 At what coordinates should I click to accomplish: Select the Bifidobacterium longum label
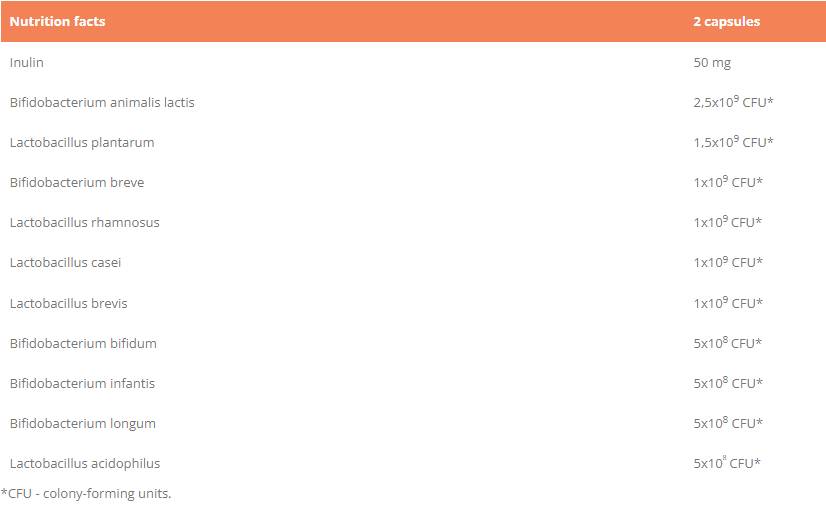pos(83,423)
